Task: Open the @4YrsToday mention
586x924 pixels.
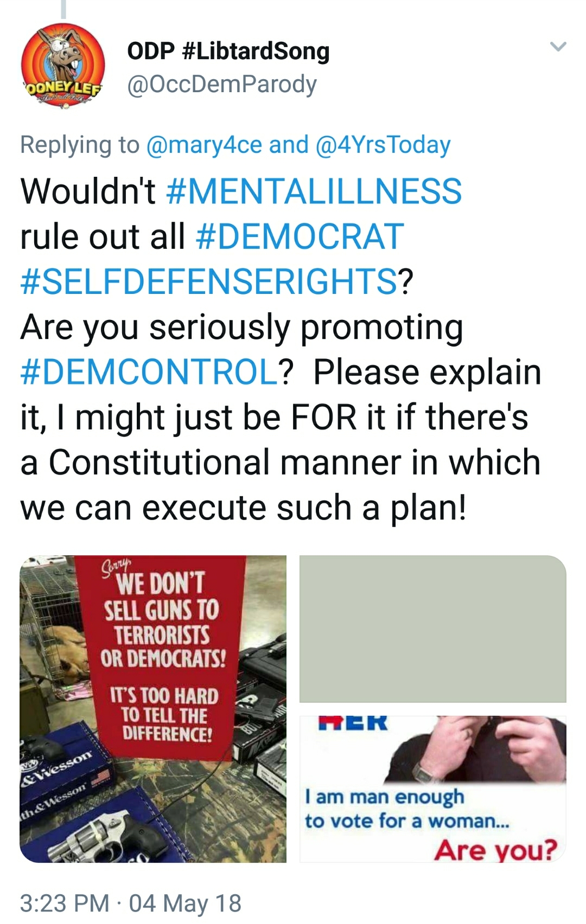Action: click(x=383, y=145)
